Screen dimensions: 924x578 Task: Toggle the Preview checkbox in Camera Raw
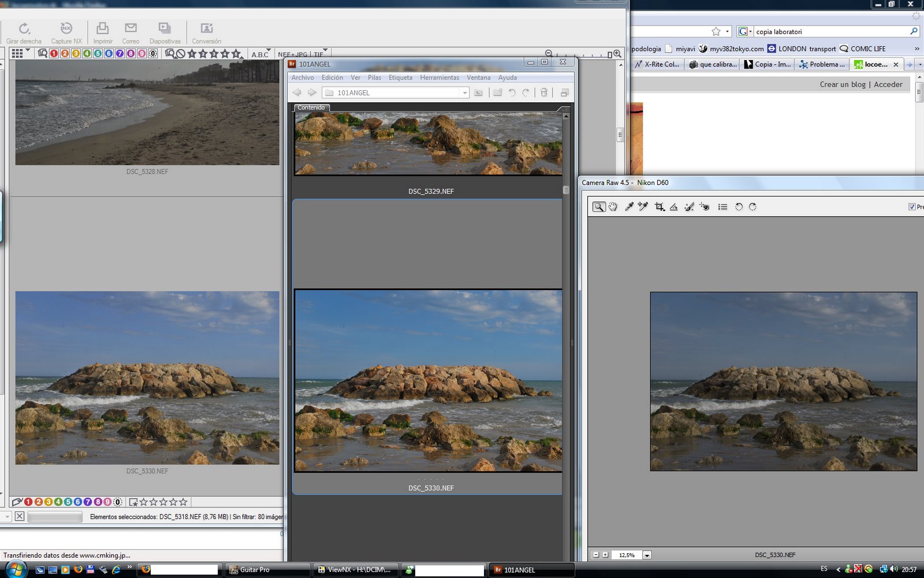click(912, 207)
